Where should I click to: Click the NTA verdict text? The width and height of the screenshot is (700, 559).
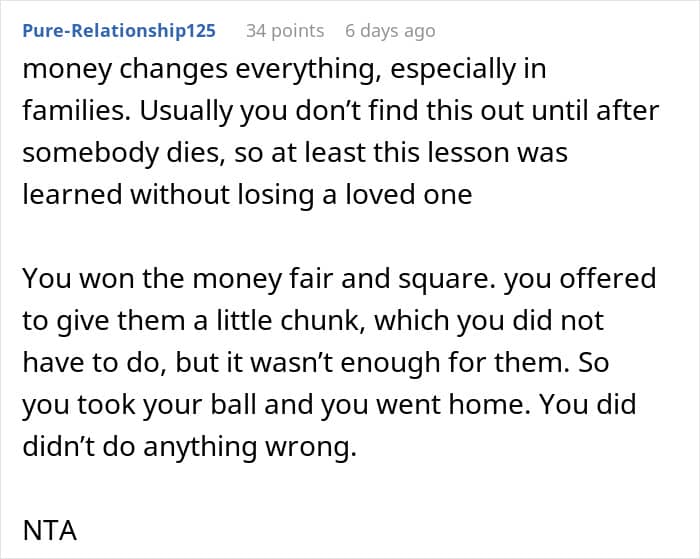50,530
